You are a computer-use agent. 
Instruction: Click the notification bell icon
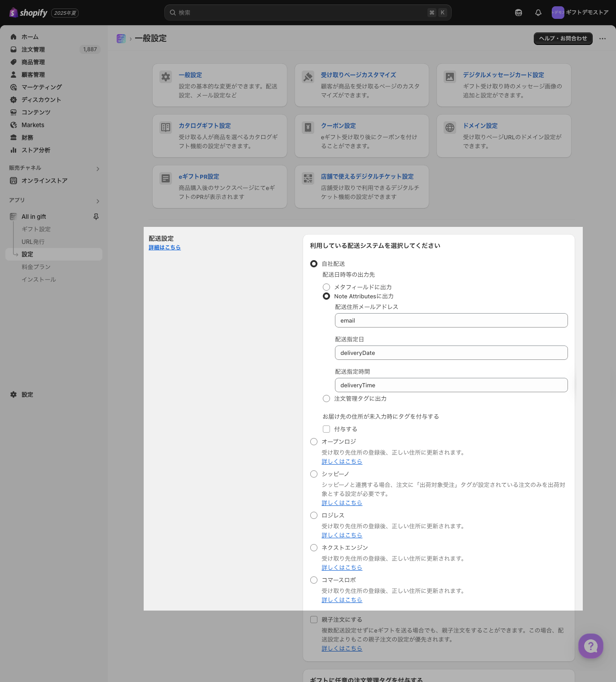(x=538, y=13)
